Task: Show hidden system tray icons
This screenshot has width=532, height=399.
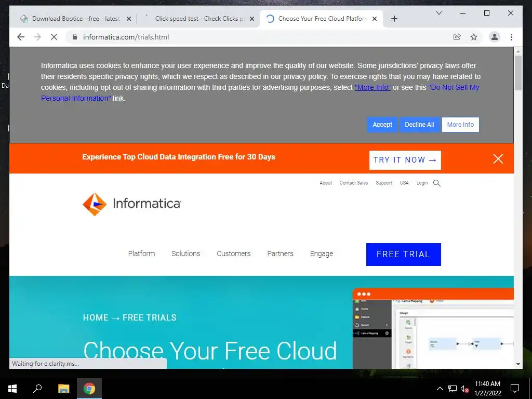Action: point(440,389)
